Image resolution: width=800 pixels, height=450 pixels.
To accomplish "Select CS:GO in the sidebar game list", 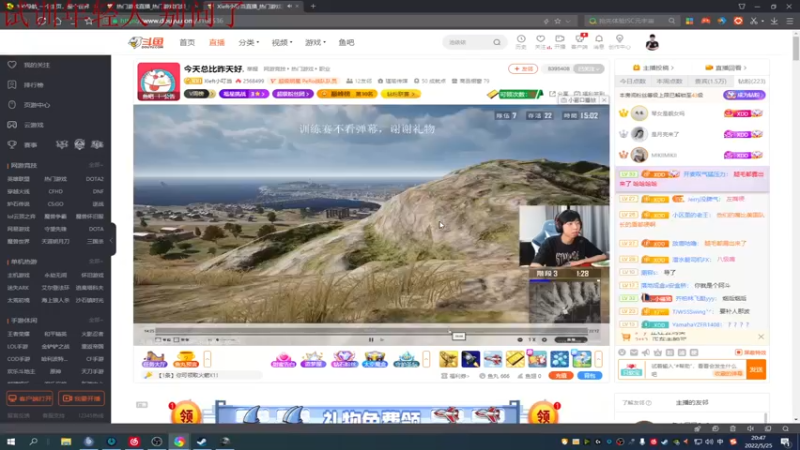I will tap(55, 204).
